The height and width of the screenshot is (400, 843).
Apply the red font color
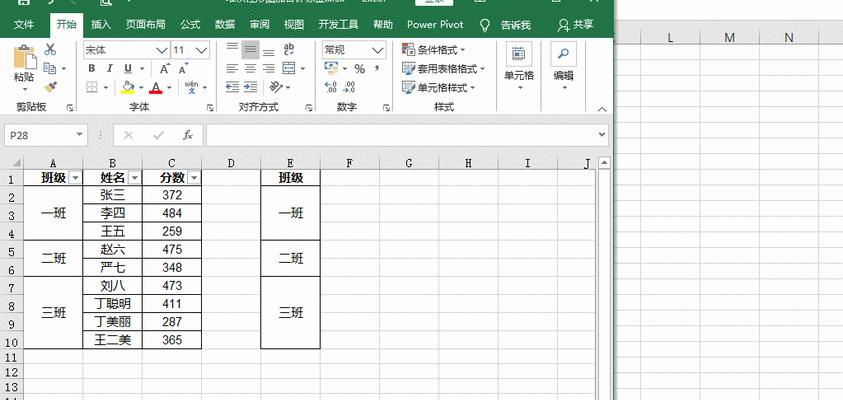point(156,87)
